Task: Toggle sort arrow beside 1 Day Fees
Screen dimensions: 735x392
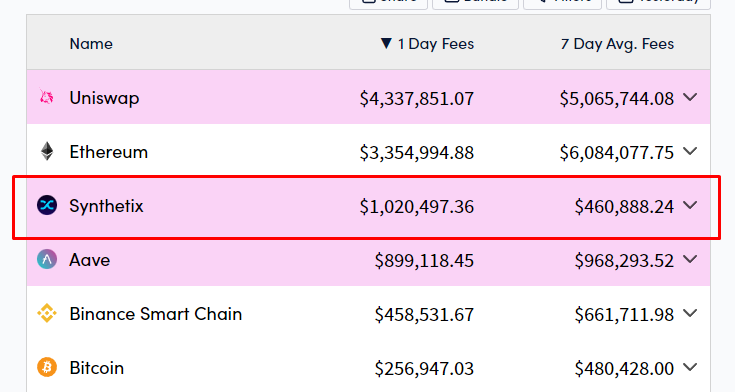Action: coord(386,44)
